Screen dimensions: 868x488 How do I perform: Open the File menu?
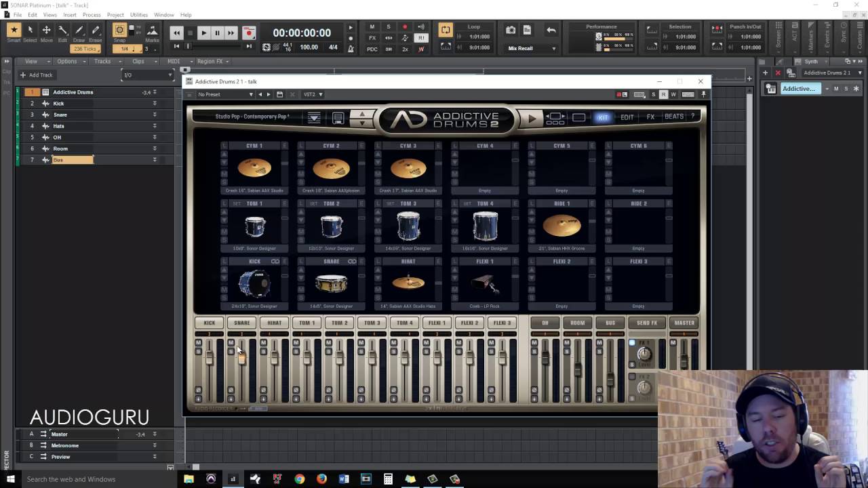click(17, 14)
